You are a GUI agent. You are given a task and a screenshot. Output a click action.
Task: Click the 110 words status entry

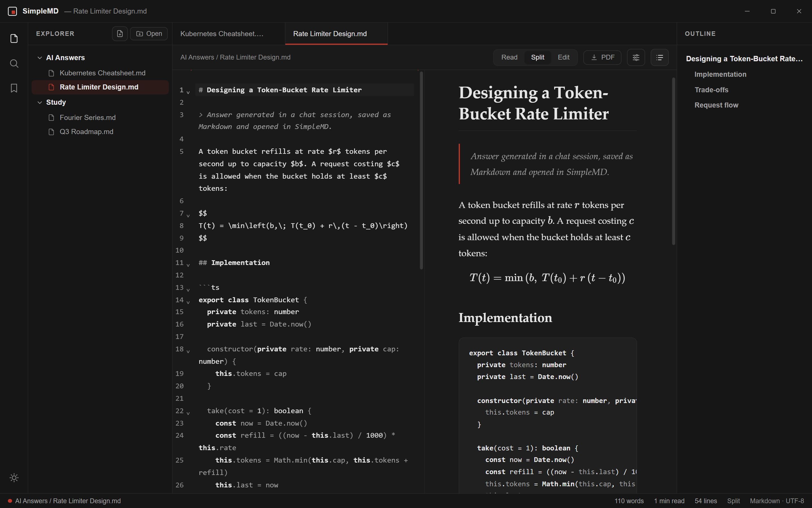[629, 501]
